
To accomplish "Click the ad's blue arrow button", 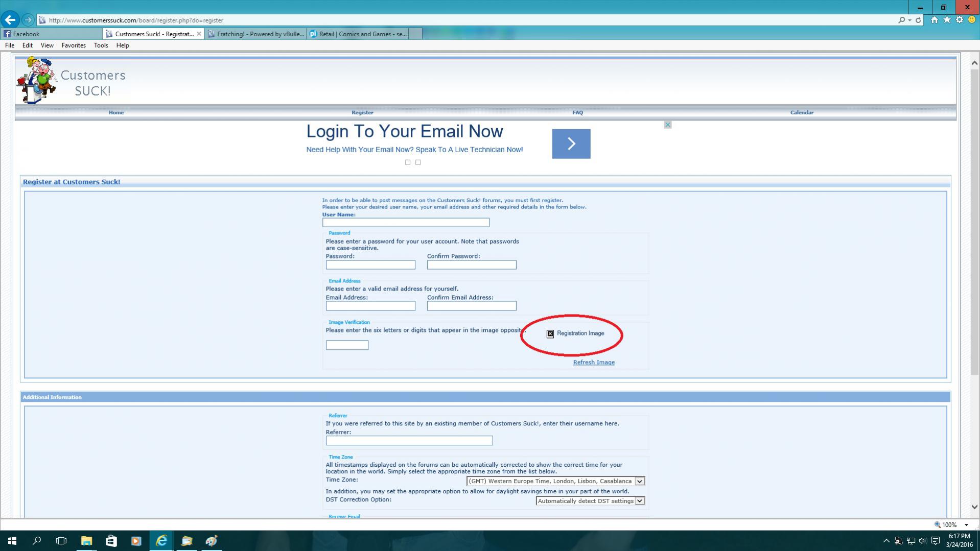I will 571,143.
